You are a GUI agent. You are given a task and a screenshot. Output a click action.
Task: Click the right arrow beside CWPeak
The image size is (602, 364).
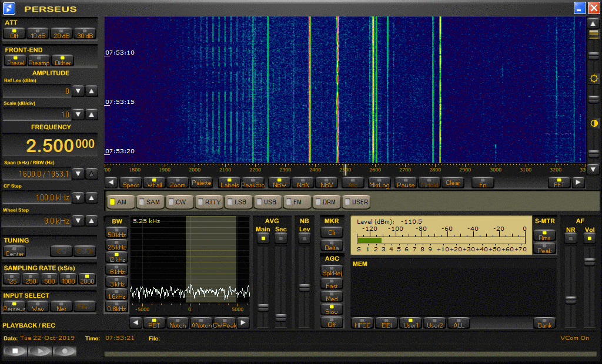[x=243, y=323]
